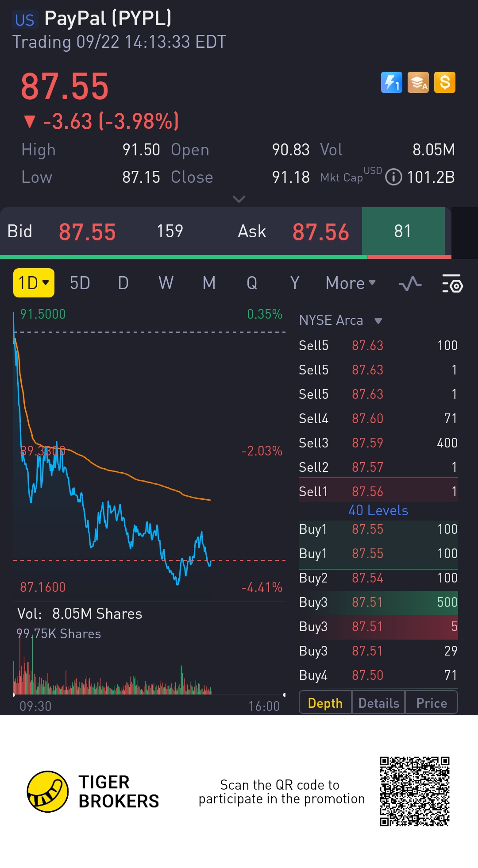The height and width of the screenshot is (868, 478).
Task: Tap the promotion QR code
Action: (x=415, y=791)
